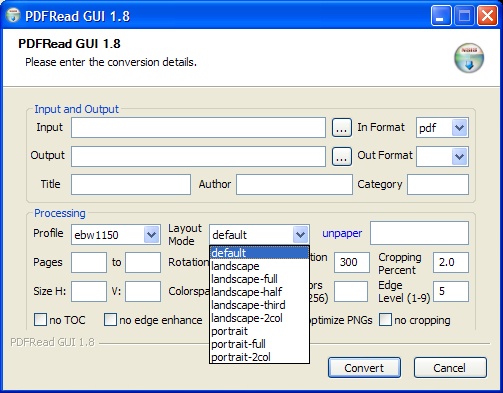
Task: Choose 'portrait-full' layout mode
Action: coord(259,344)
